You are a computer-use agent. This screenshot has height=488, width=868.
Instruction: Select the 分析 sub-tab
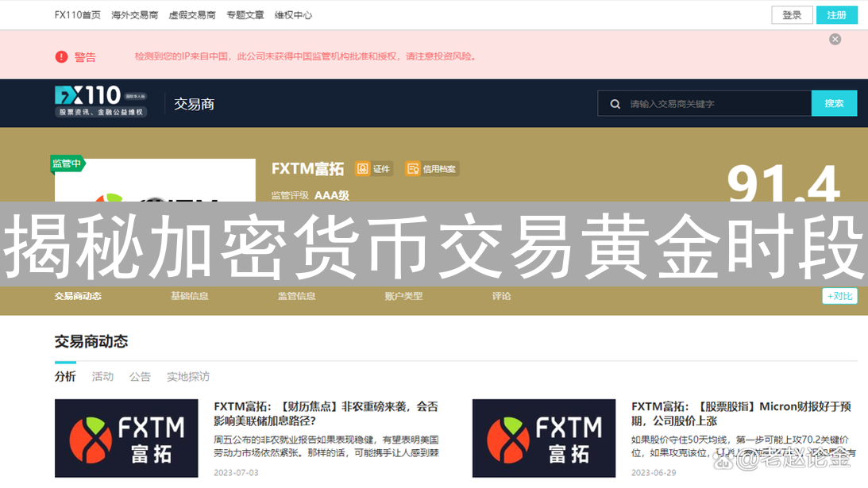65,377
